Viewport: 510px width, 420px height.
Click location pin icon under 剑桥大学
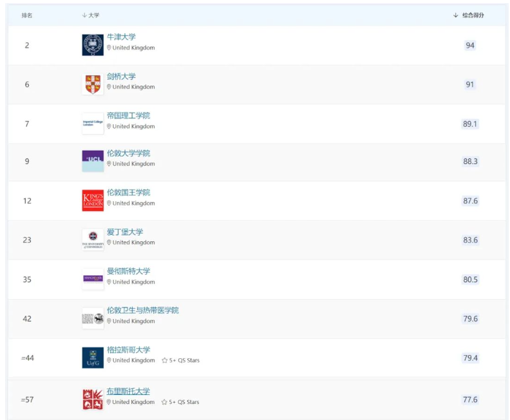pyautogui.click(x=109, y=87)
